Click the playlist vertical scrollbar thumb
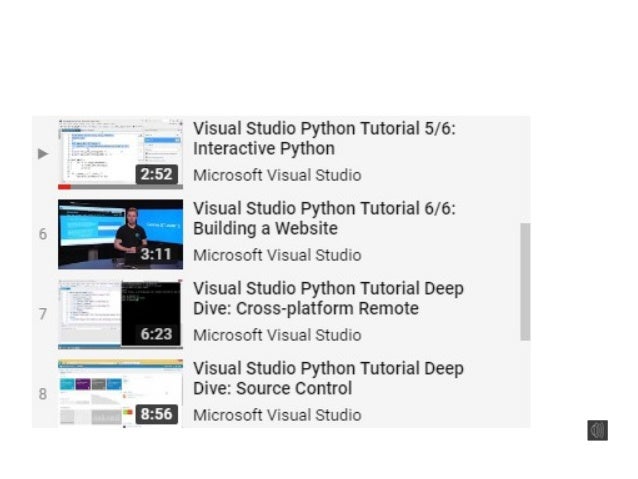The width and height of the screenshot is (638, 479). coord(525,282)
